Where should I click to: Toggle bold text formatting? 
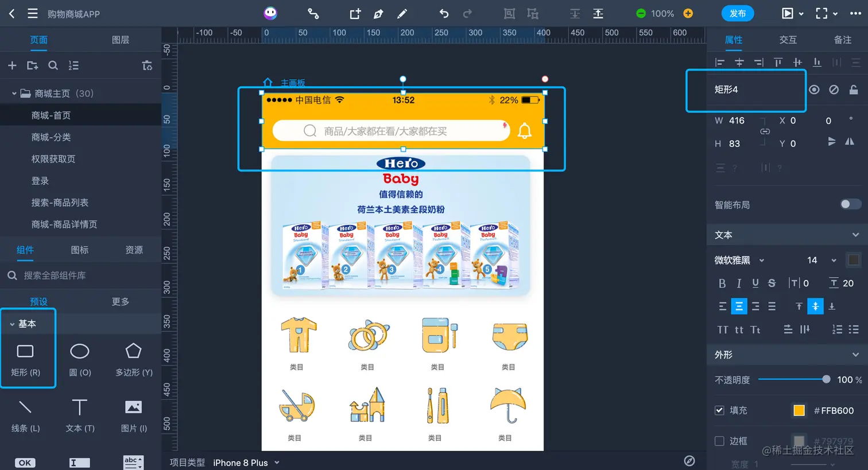tap(722, 283)
